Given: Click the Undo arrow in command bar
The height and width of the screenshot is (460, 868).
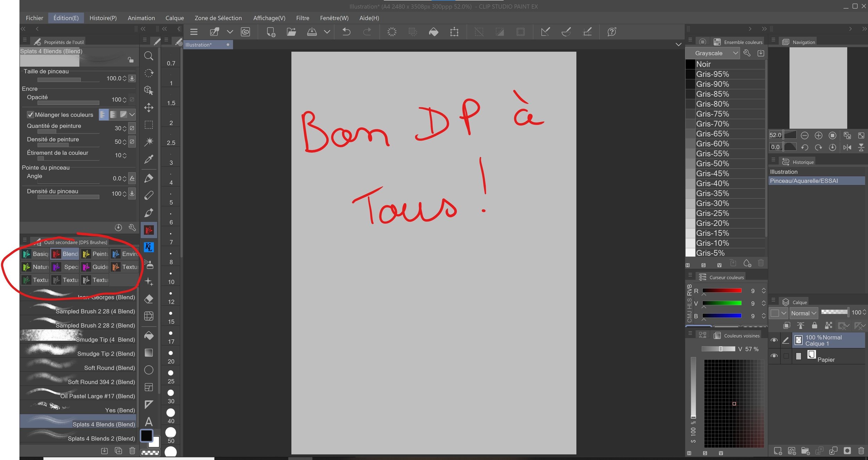Looking at the screenshot, I should 346,32.
